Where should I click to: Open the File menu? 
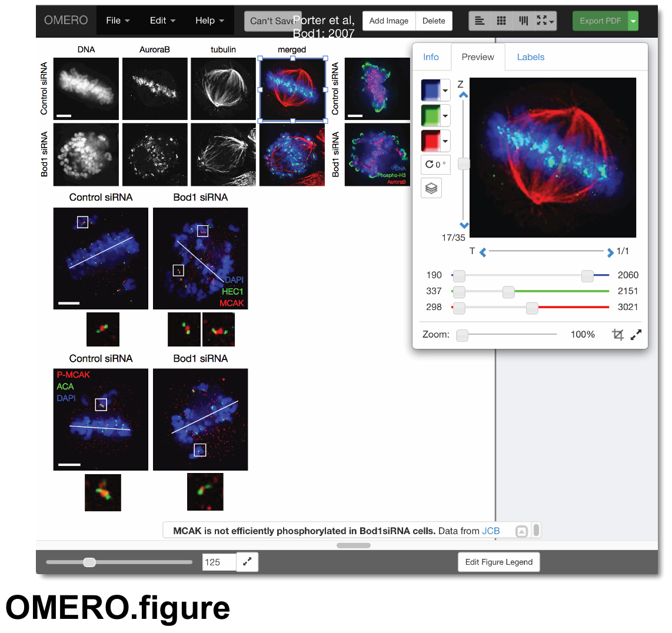pyautogui.click(x=118, y=21)
